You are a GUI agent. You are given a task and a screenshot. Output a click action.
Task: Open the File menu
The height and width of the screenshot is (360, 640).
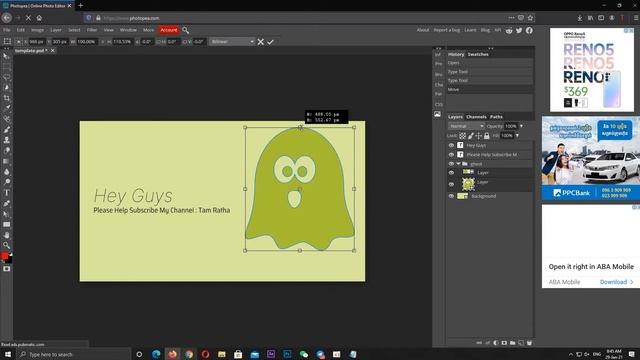click(7, 30)
